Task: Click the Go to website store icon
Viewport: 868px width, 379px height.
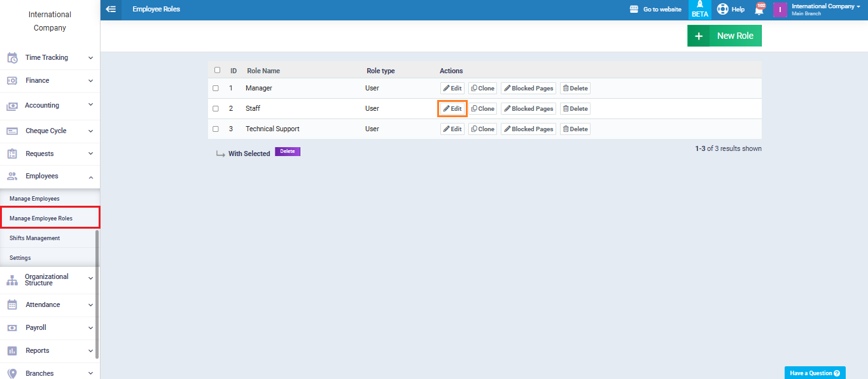Action: pos(634,10)
